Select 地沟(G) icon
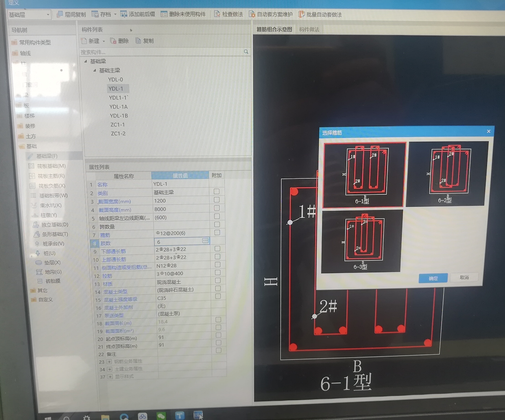 point(39,272)
